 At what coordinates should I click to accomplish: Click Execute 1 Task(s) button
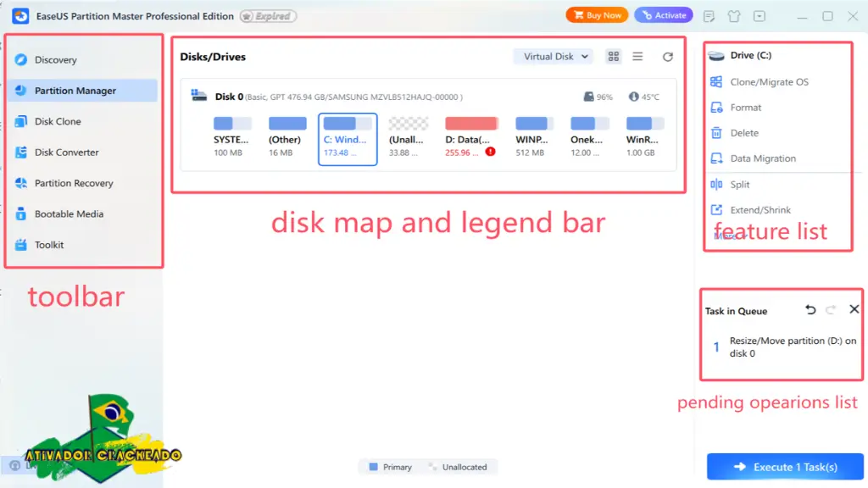[785, 467]
